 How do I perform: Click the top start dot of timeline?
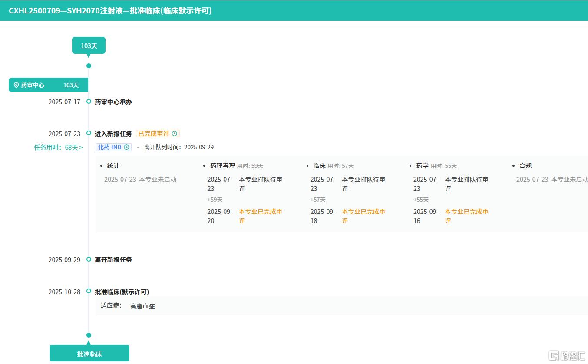(89, 66)
